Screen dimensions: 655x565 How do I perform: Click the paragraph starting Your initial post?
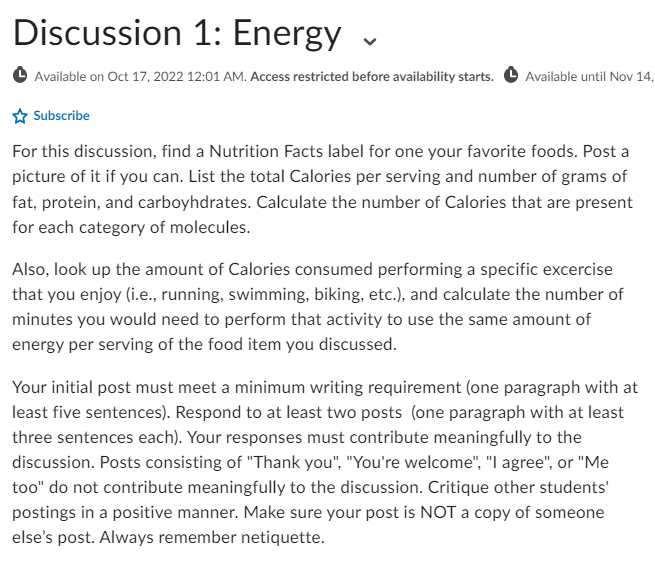pyautogui.click(x=325, y=462)
